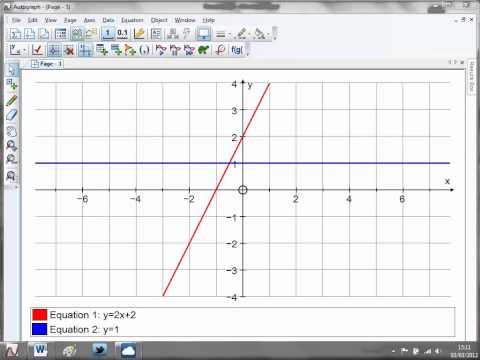Toggle the highlighted blue axes grid button
Viewport: 480px width, 360px height.
(85, 50)
